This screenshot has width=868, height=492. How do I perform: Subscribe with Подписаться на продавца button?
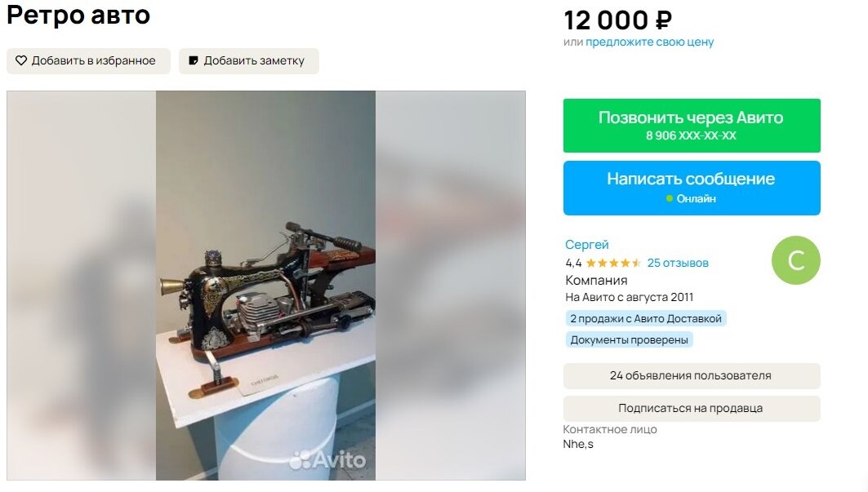click(692, 409)
